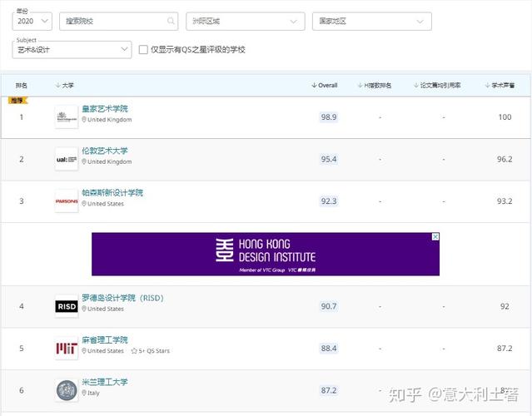Sort by the Overall column header
The image size is (532, 416).
pyautogui.click(x=325, y=85)
